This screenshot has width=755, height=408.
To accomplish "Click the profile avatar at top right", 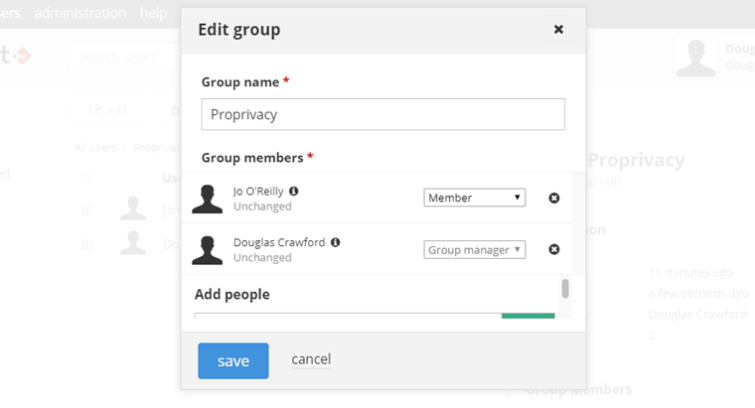I will 696,58.
